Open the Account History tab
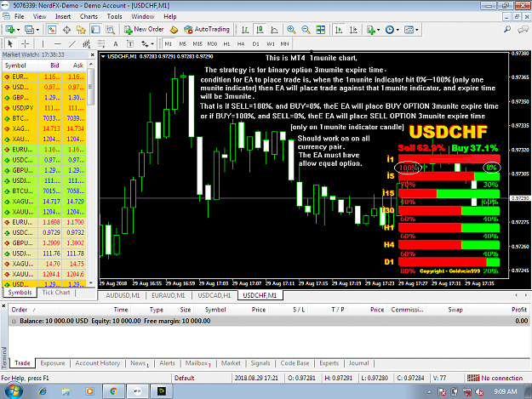 coord(97,363)
